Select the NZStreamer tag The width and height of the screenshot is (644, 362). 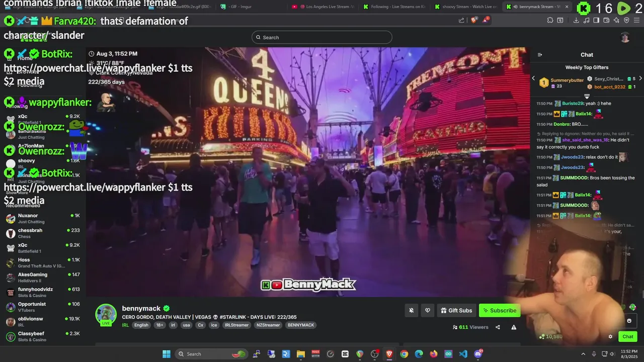click(x=268, y=325)
